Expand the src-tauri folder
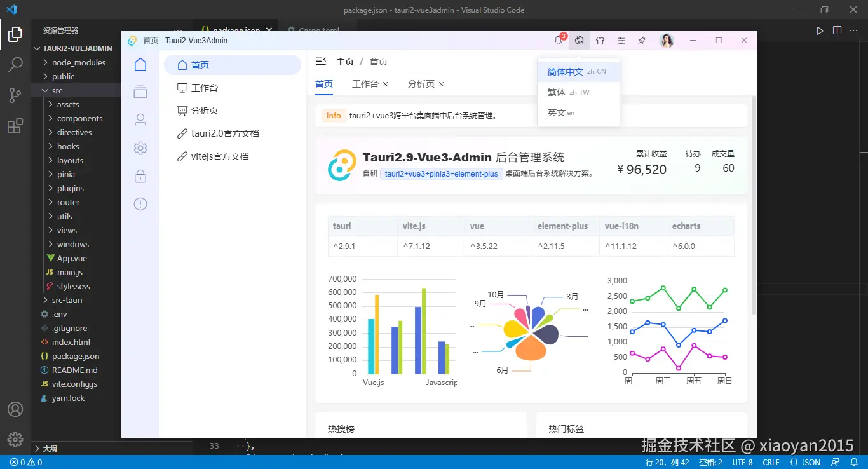Screen dimensions: 868x469 coord(68,300)
